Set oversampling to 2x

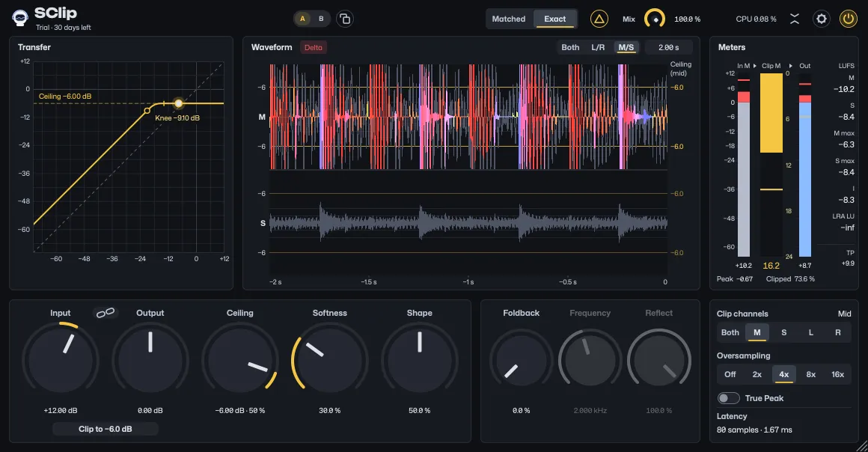[x=757, y=374]
